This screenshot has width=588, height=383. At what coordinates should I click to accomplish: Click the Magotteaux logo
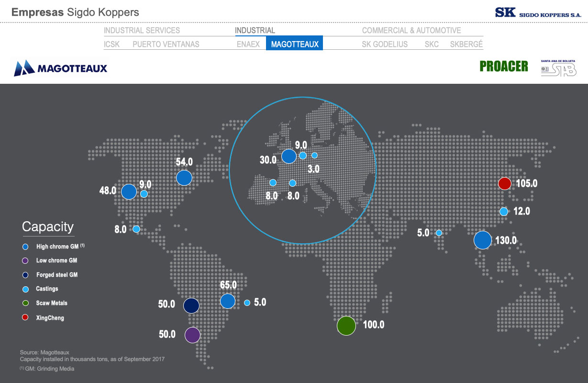(60, 68)
